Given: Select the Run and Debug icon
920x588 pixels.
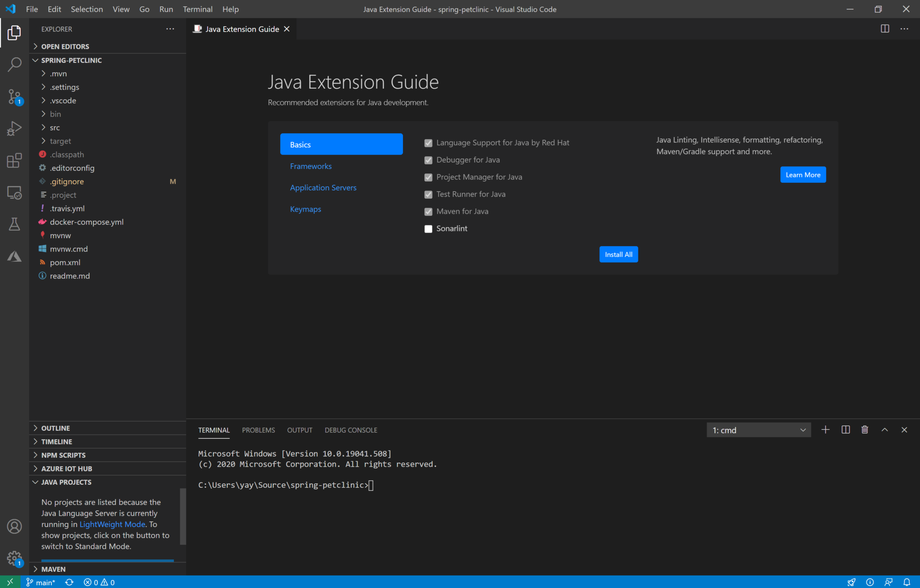Looking at the screenshot, I should click(15, 128).
